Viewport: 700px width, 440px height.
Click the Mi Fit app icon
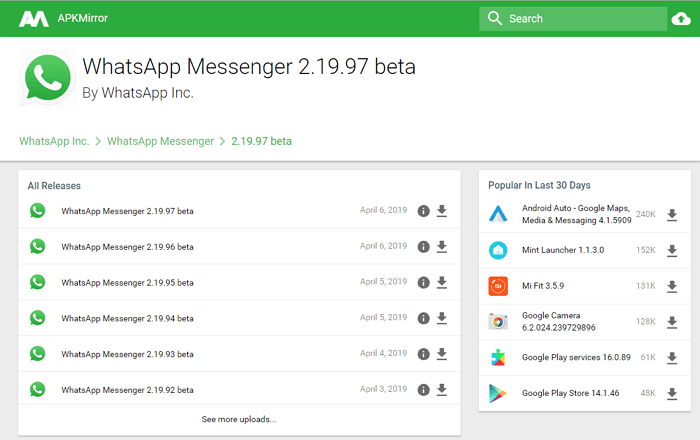click(x=498, y=286)
